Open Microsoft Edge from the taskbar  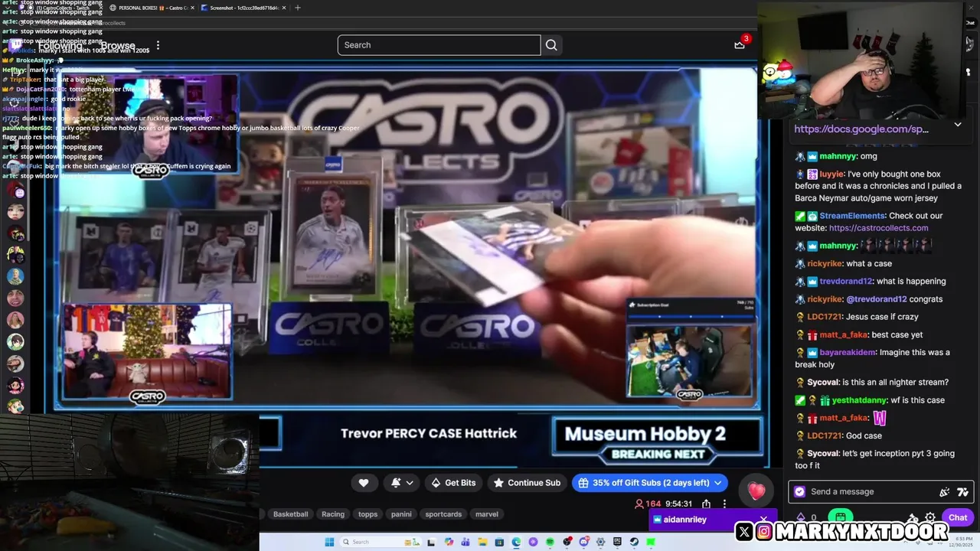pyautogui.click(x=516, y=542)
